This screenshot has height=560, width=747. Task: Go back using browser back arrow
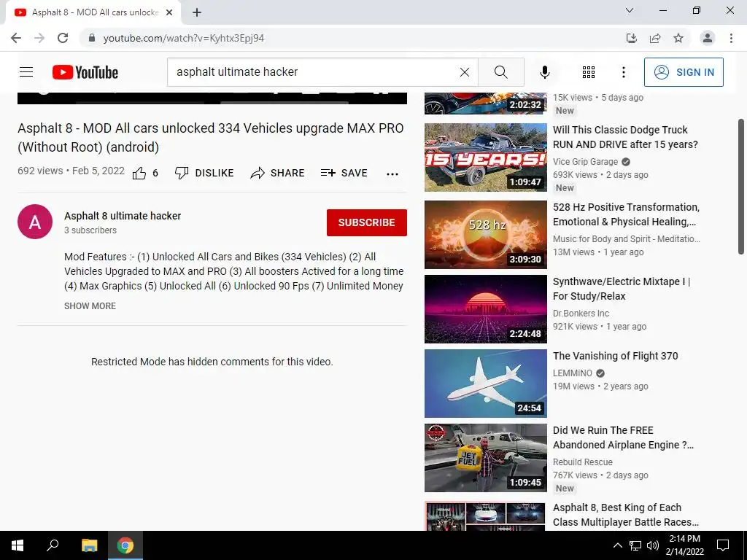pyautogui.click(x=16, y=38)
